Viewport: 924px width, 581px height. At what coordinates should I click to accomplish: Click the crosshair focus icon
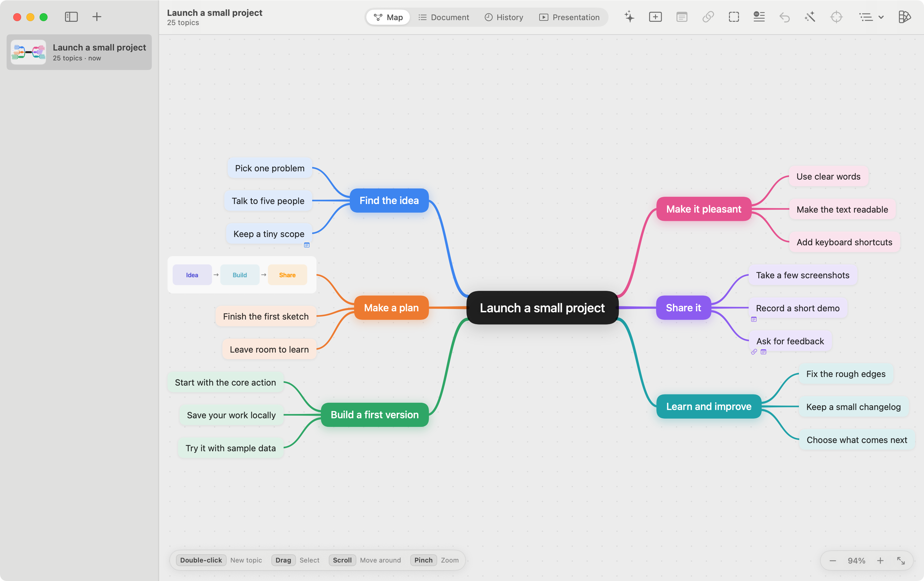(x=836, y=17)
